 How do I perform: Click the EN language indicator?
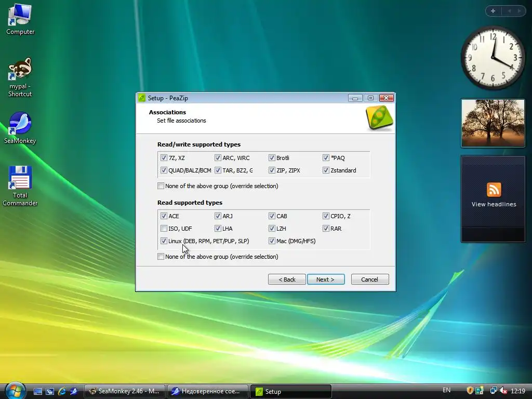click(x=446, y=390)
